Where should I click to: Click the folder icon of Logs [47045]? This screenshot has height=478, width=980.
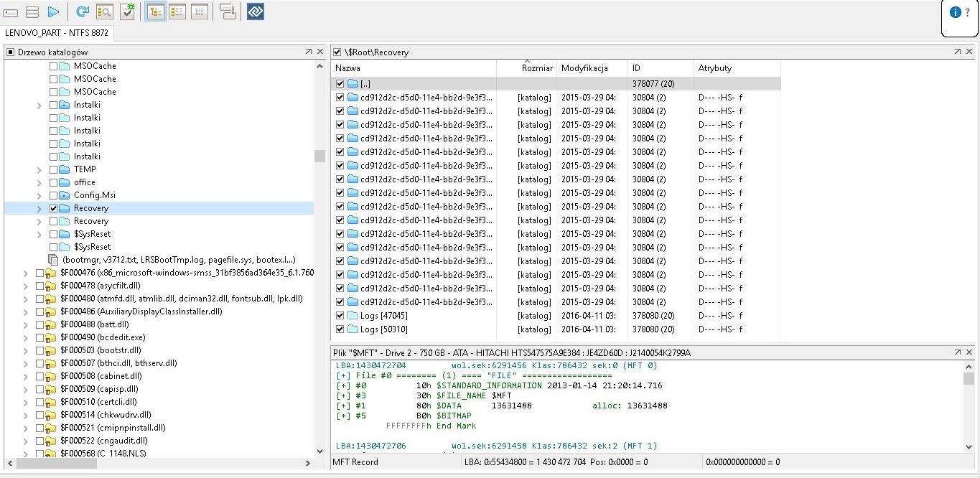[x=353, y=316]
